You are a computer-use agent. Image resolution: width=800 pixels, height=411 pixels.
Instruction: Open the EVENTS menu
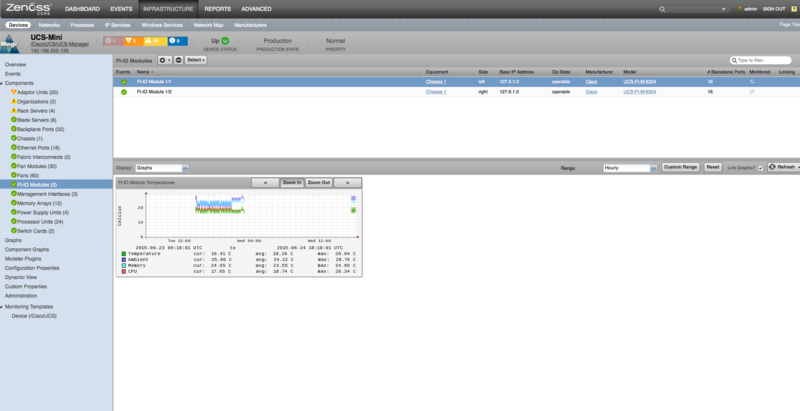click(x=121, y=9)
